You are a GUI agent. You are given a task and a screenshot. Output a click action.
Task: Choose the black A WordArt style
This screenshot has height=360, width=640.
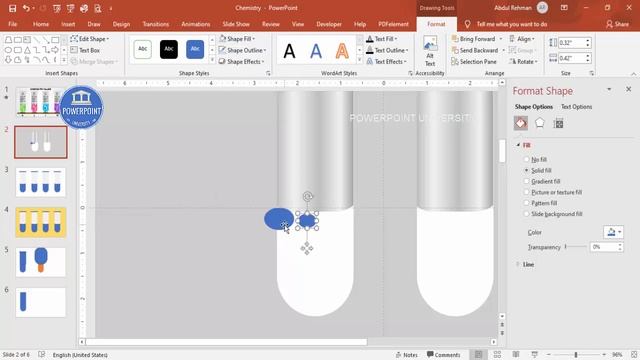[289, 51]
